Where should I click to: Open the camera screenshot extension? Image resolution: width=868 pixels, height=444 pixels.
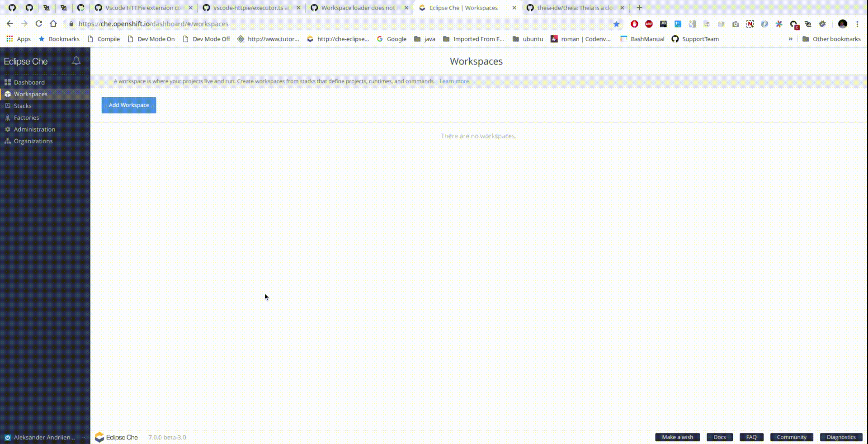point(736,24)
